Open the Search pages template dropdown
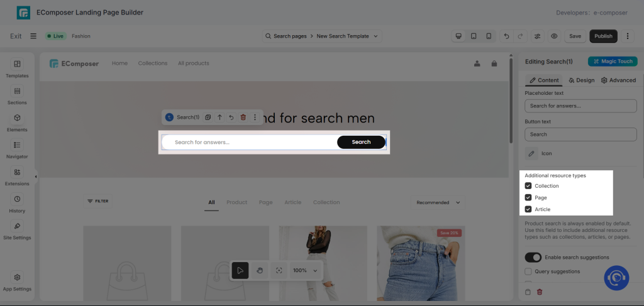Image resolution: width=644 pixels, height=306 pixels. pyautogui.click(x=322, y=36)
